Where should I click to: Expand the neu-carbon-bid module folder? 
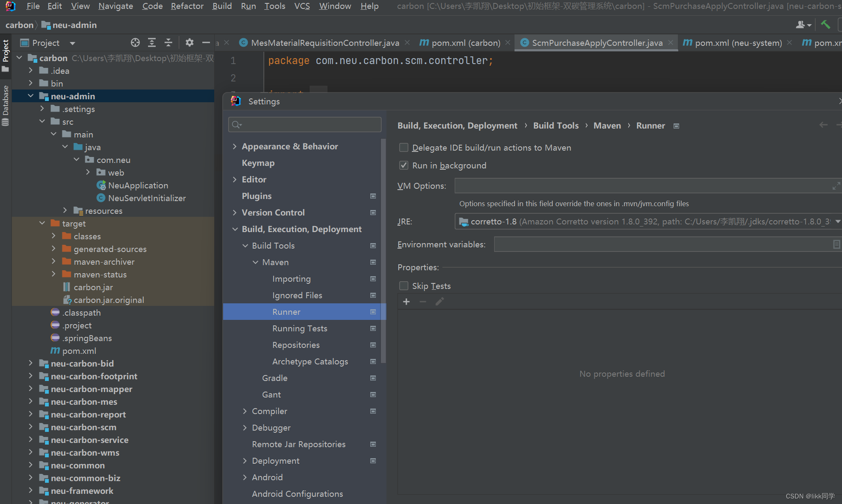31,364
